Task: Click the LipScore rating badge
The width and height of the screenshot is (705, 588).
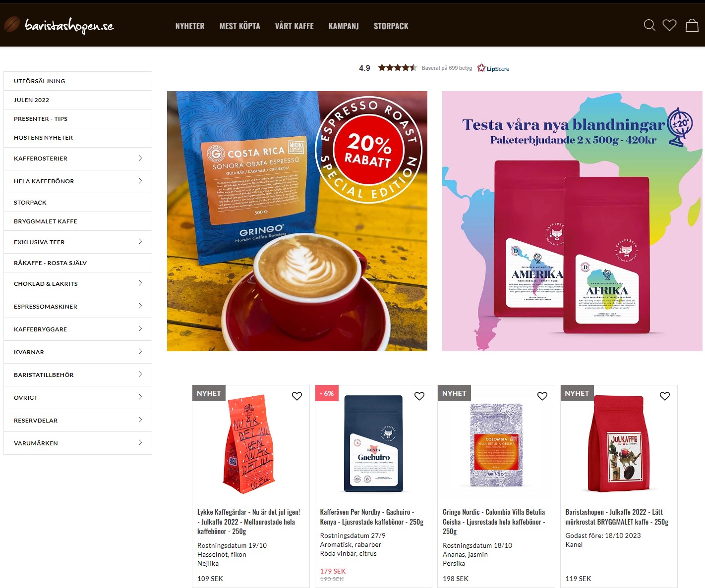Action: coord(434,68)
